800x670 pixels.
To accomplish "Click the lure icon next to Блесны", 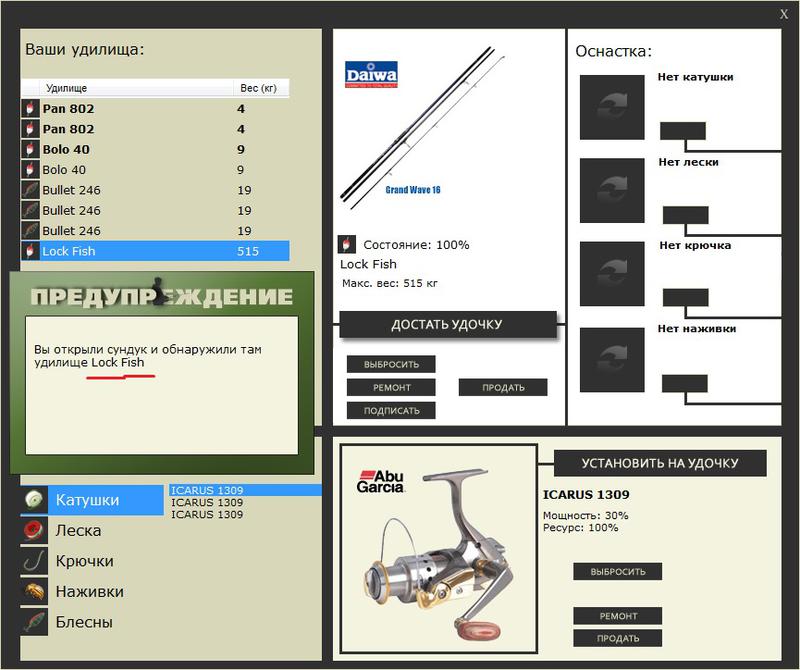I will [x=34, y=622].
